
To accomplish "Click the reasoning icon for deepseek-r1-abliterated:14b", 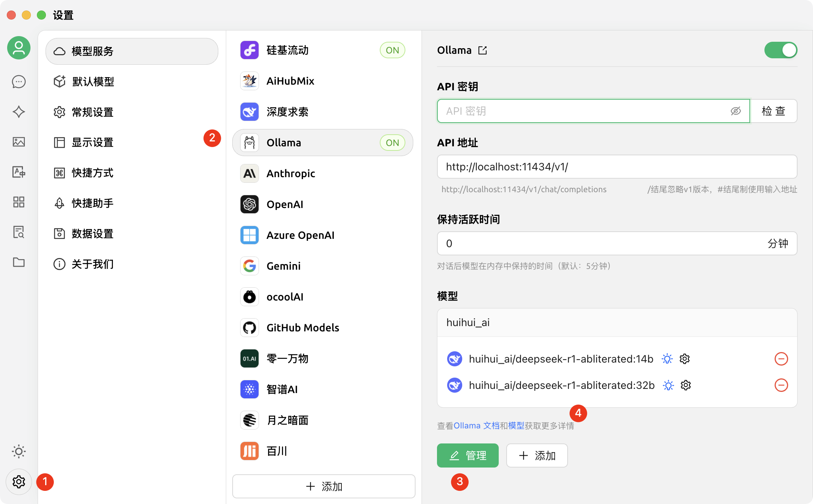I will tap(667, 359).
